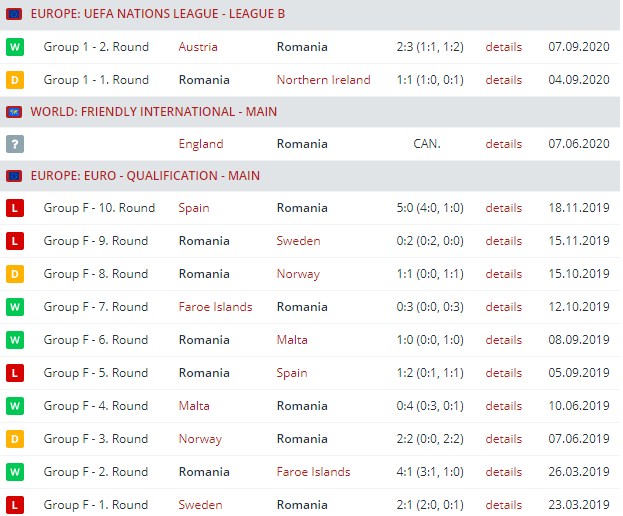
Task: Click the win badge for Faroe Islands 0:3 match
Action: tap(15, 307)
